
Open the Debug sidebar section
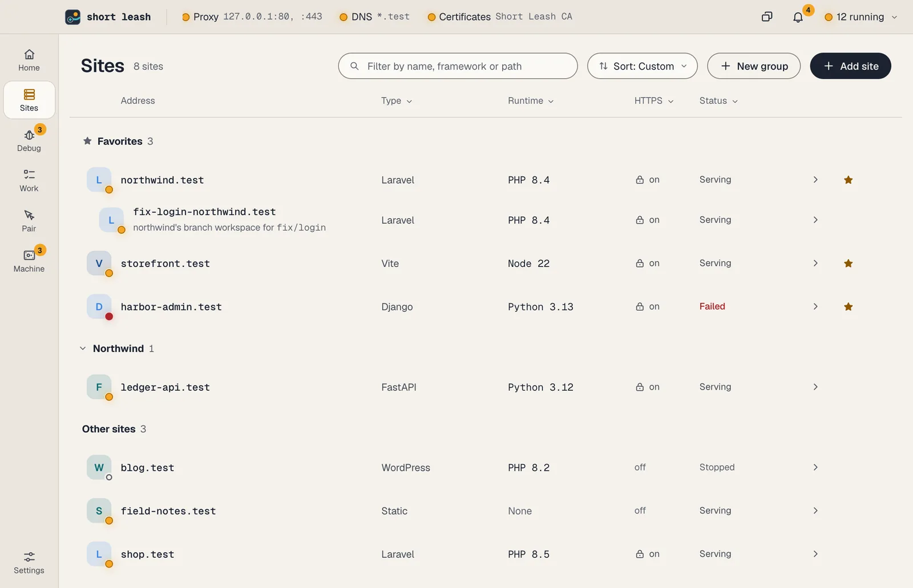point(29,140)
